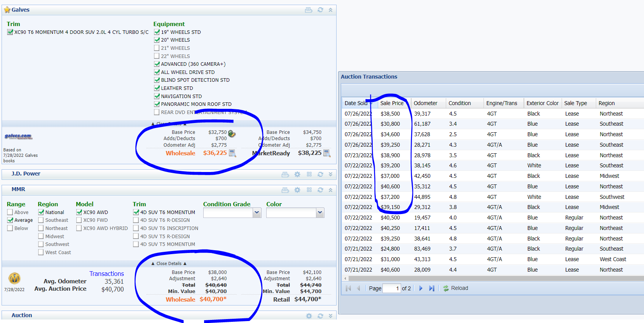644x323 pixels.
Task: Check 21" WHEELS equipment
Action: pos(157,48)
